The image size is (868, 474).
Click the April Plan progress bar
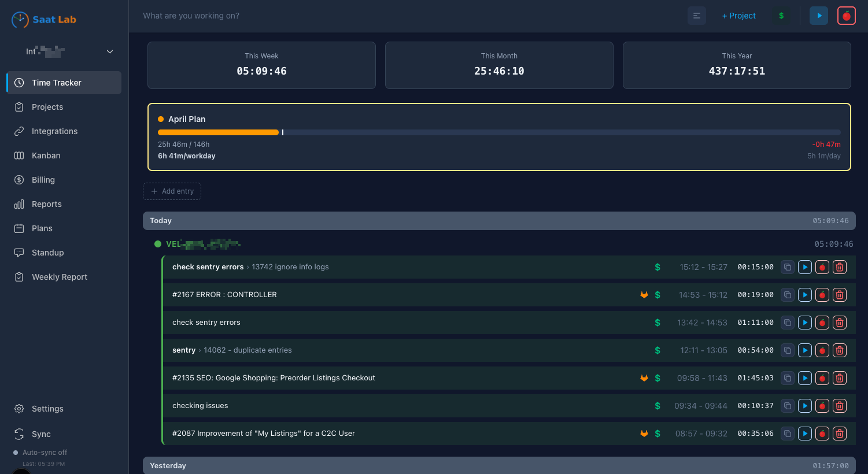[x=499, y=132]
